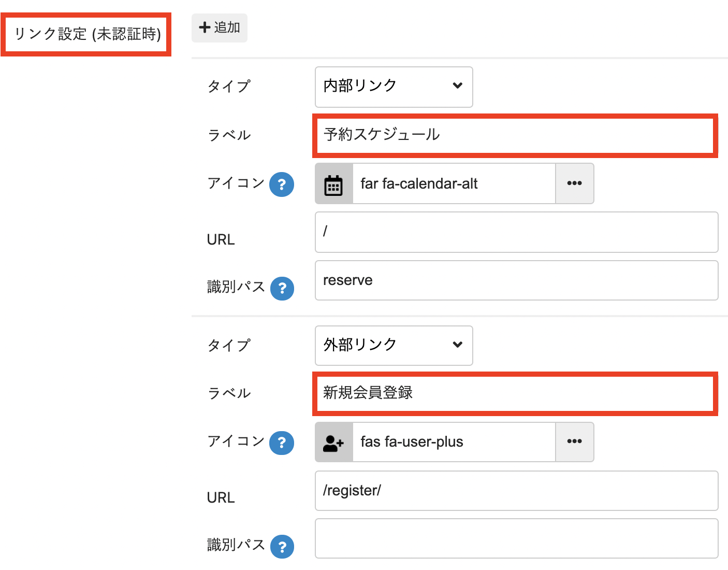Open the タイプ dropdown showing 内部リンク
Image resolution: width=728 pixels, height=570 pixels.
pyautogui.click(x=394, y=87)
